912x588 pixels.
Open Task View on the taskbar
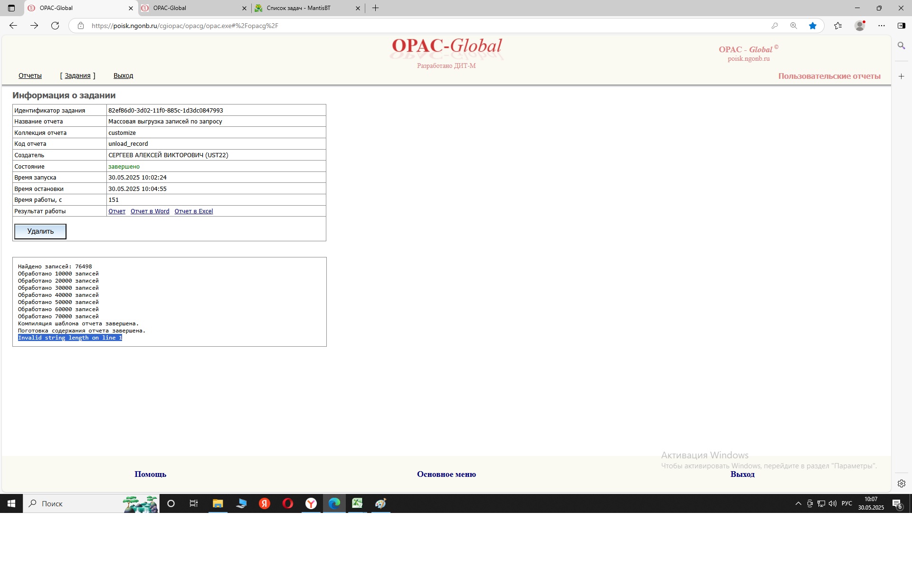(194, 503)
